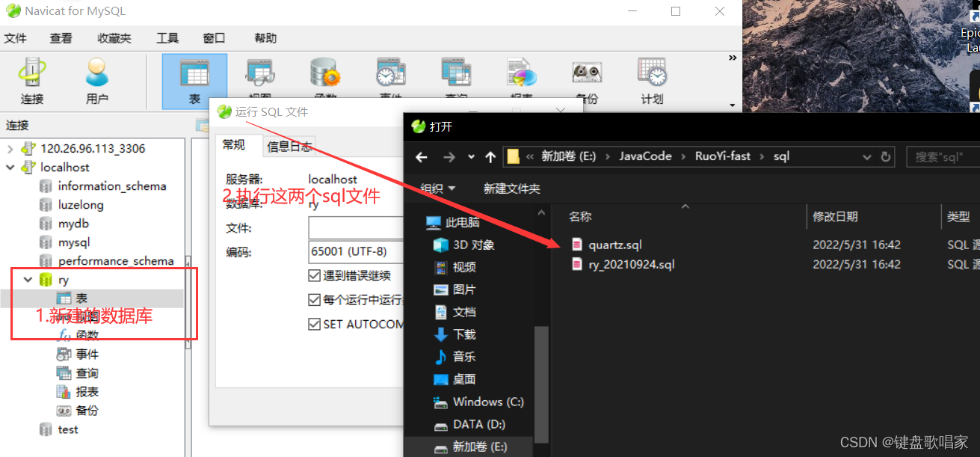This screenshot has width=980, height=457.
Task: Sort files by 修改日期 column header
Action: [835, 217]
